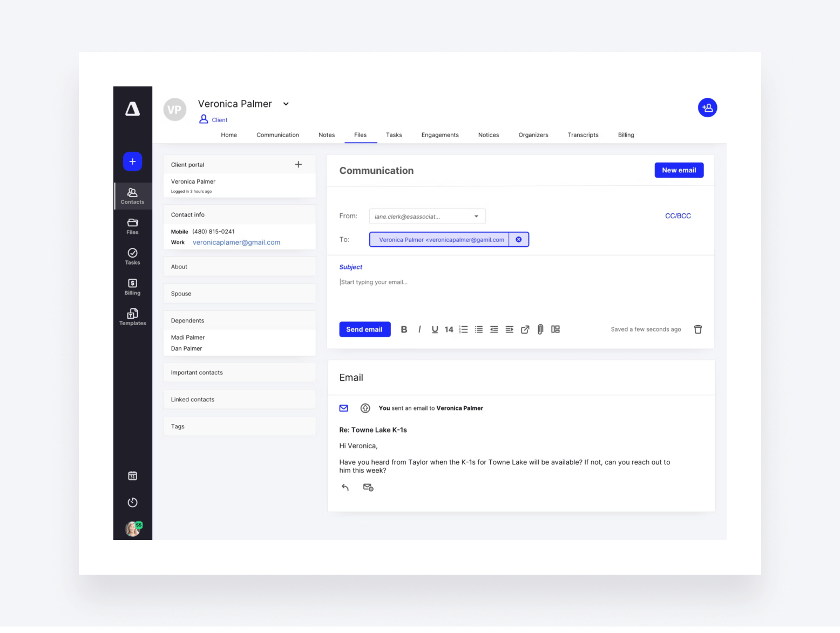The width and height of the screenshot is (840, 633).
Task: Click the envelope action icon beside reply
Action: click(x=368, y=488)
